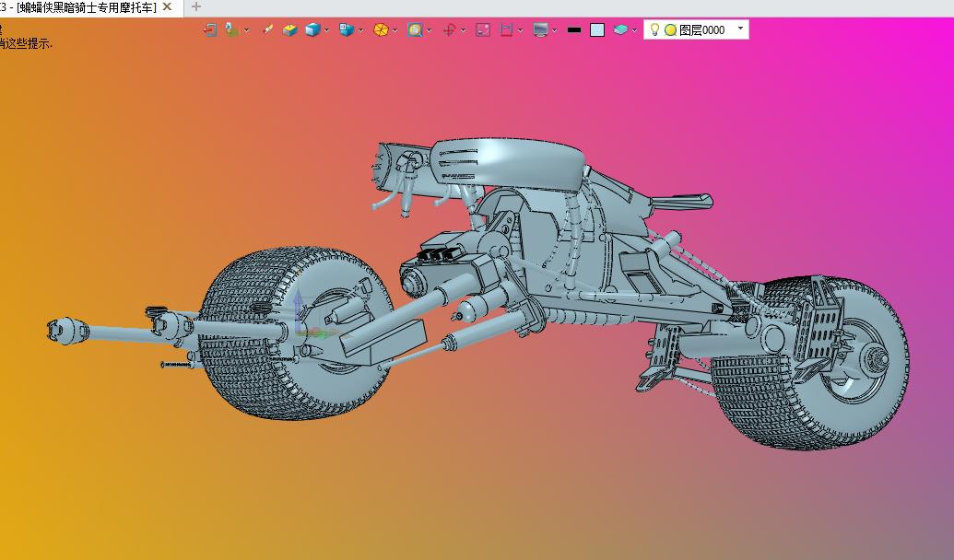Click the magnifier zoom icon
This screenshot has height=560, width=954.
(415, 29)
